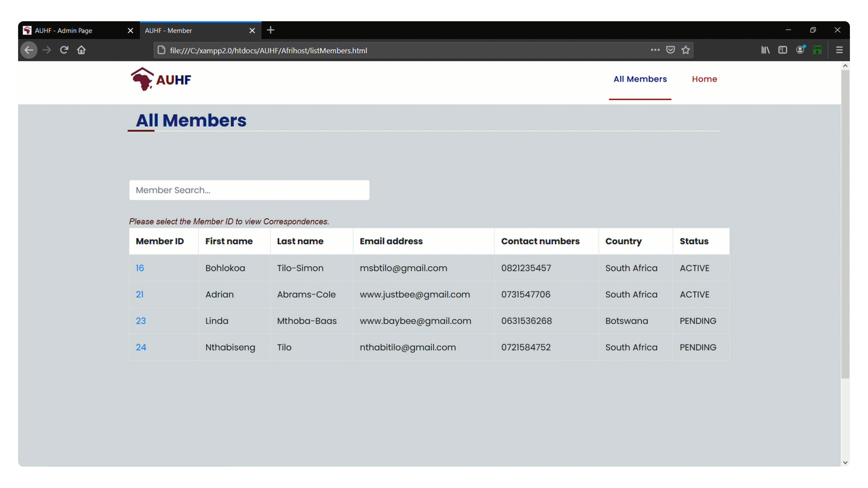The image size is (868, 488).
Task: Click contact number 0631536268
Action: click(x=526, y=321)
